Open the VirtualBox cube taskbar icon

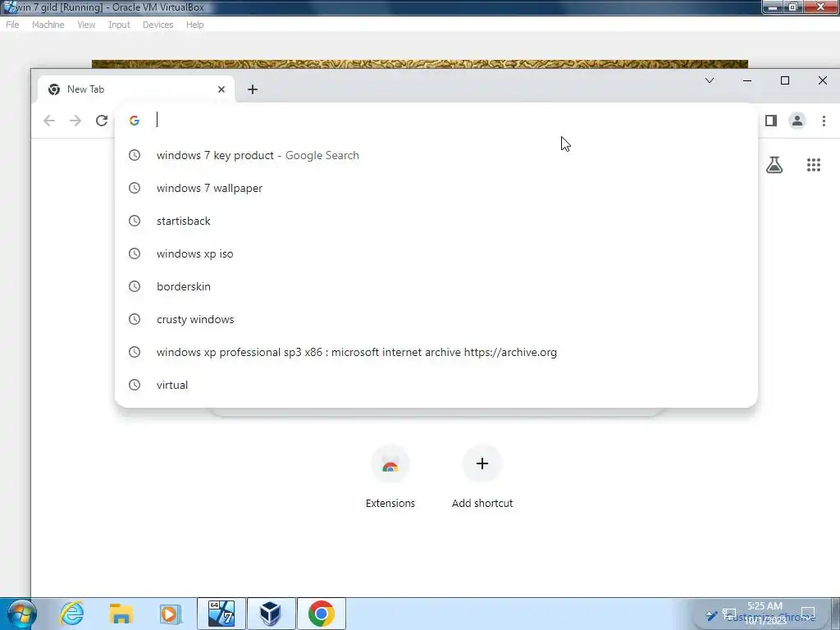[x=271, y=614]
